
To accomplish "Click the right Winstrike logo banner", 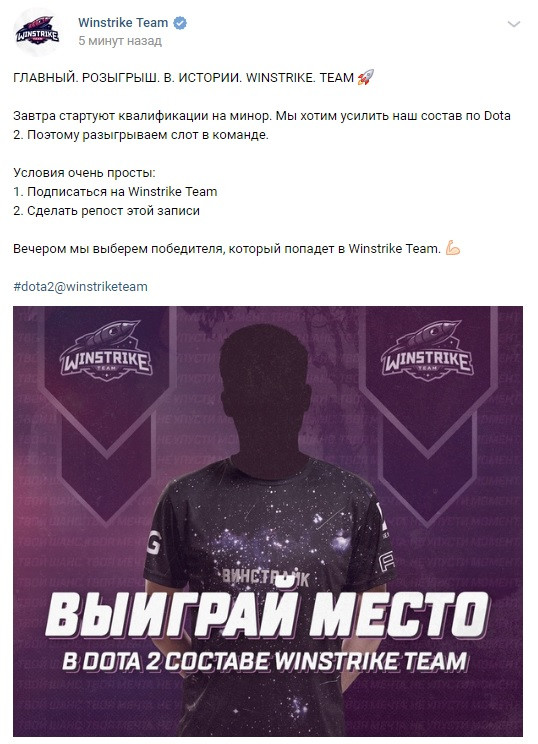I will tap(427, 351).
